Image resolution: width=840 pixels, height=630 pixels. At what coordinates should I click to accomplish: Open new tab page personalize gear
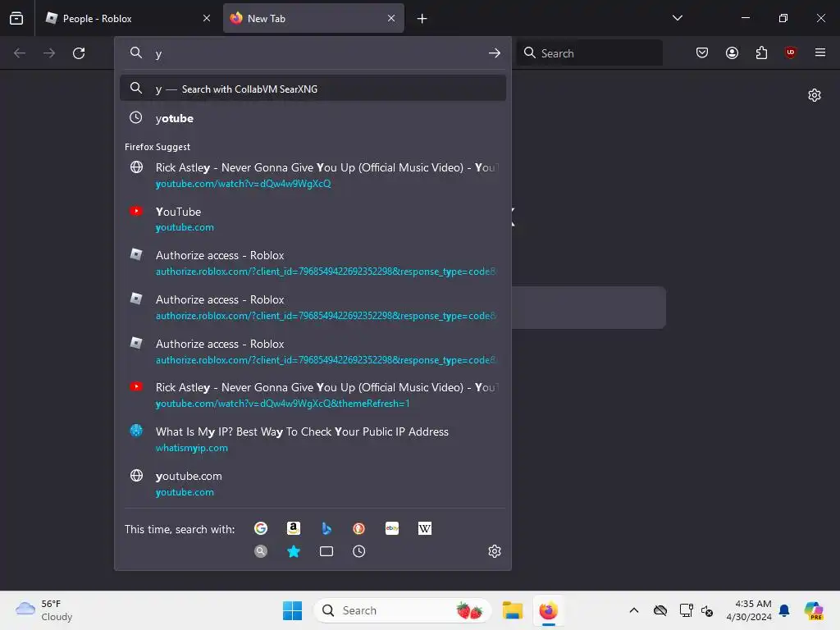[x=815, y=95]
